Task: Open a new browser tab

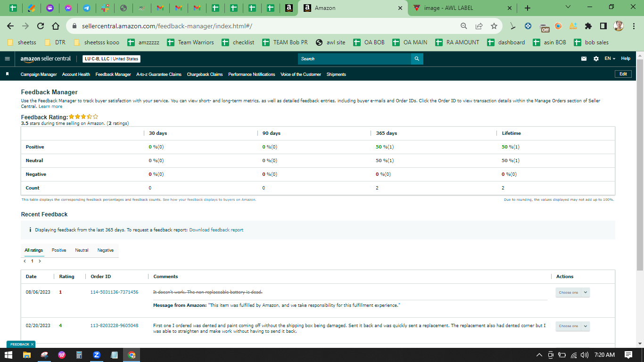Action: click(528, 8)
